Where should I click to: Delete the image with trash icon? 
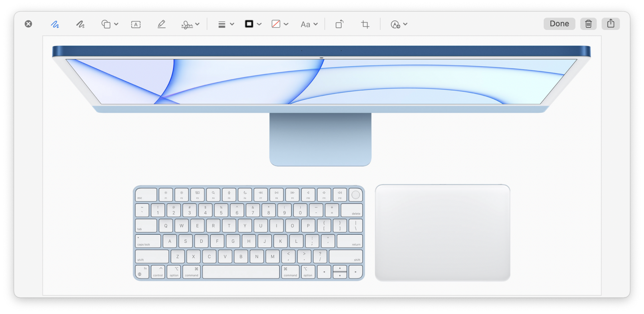click(588, 24)
